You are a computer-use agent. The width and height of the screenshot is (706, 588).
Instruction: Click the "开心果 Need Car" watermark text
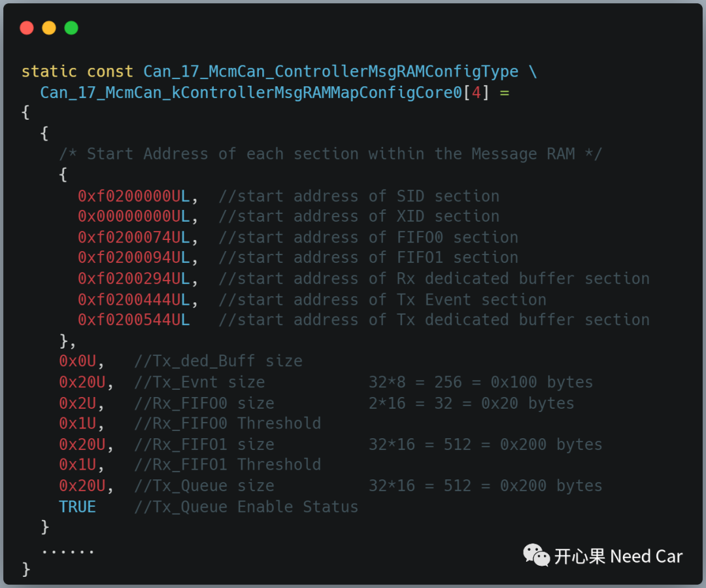pos(618,557)
